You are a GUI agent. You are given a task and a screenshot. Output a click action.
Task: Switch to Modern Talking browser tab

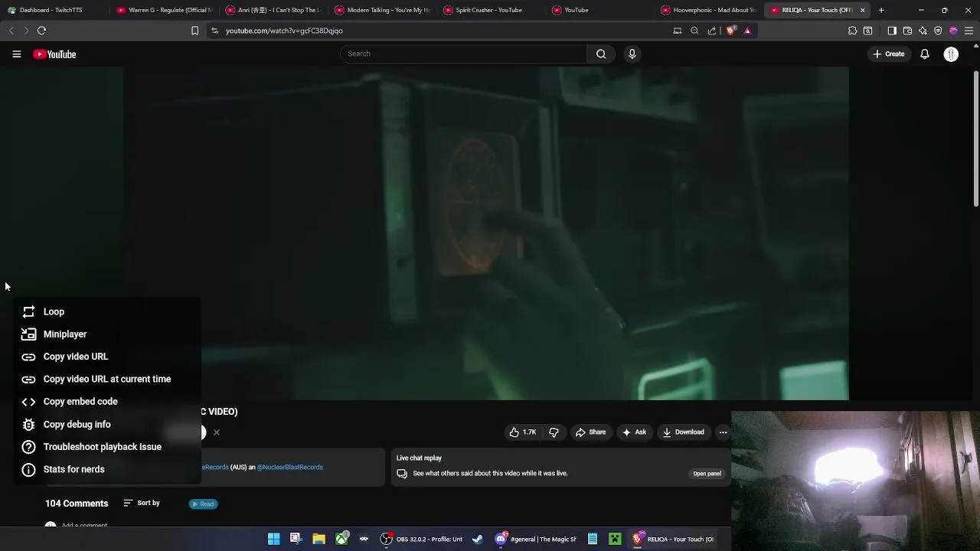click(x=383, y=10)
